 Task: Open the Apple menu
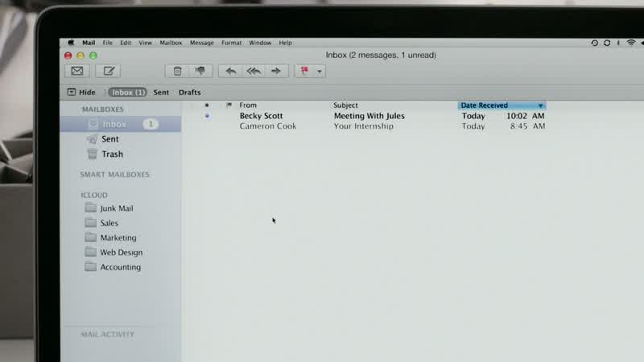pyautogui.click(x=71, y=43)
